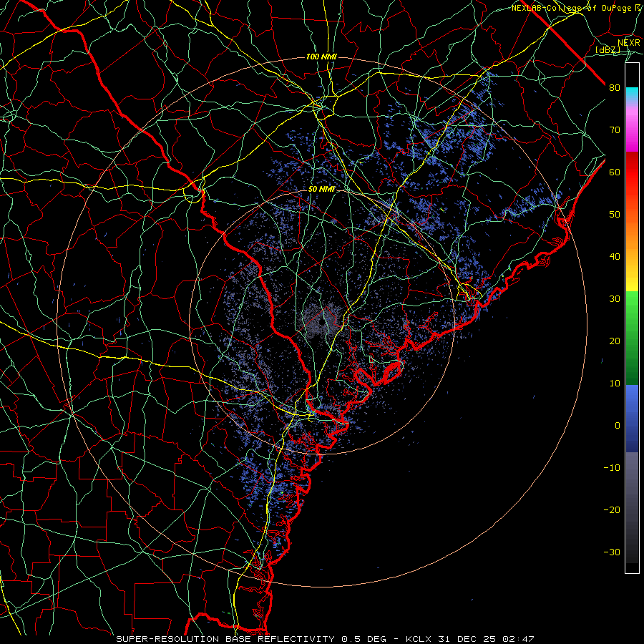
Task: Click the 80 value on the dBZ scale
Action: pyautogui.click(x=615, y=87)
